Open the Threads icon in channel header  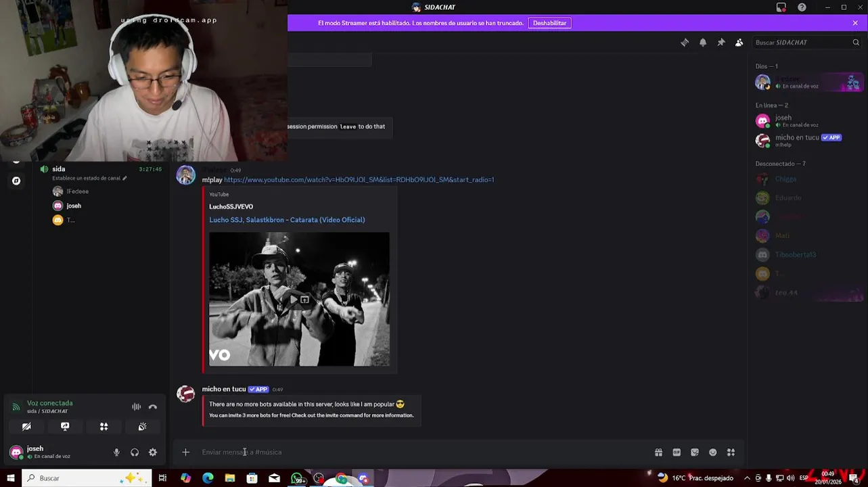coord(685,42)
